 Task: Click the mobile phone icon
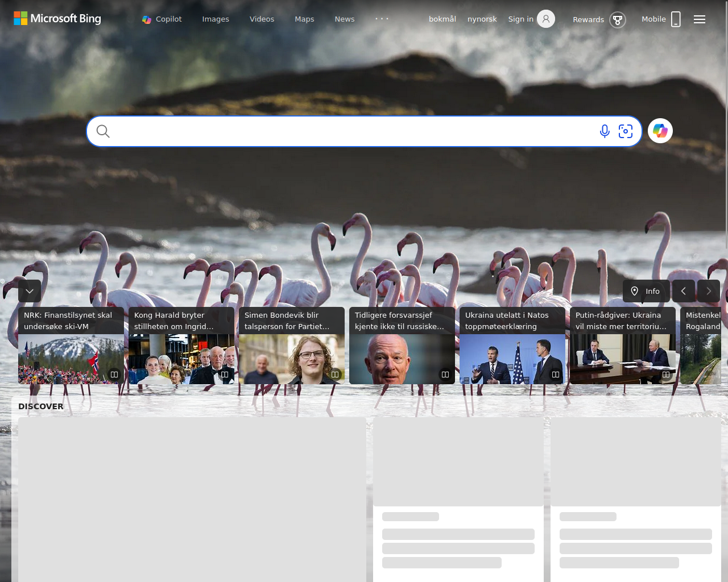click(676, 19)
